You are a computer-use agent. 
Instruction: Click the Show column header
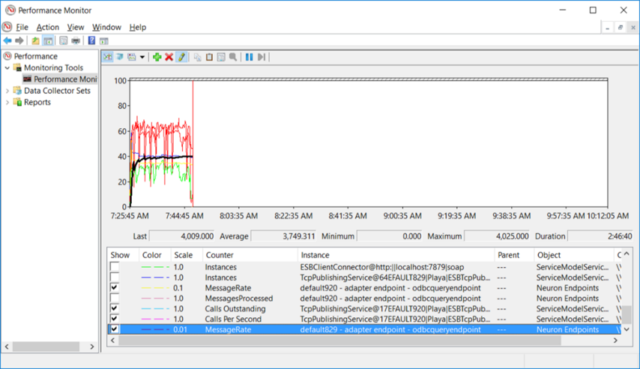coord(123,255)
